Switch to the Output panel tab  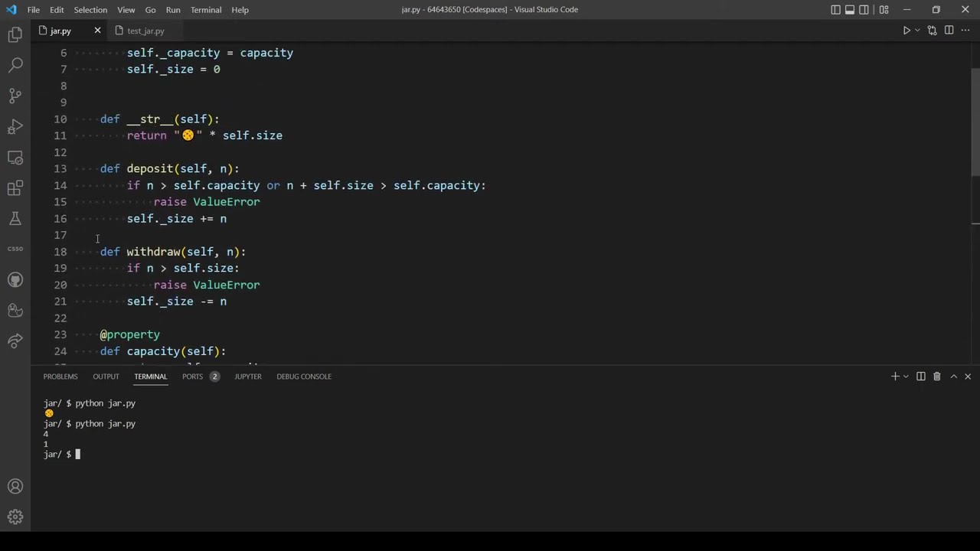click(106, 377)
